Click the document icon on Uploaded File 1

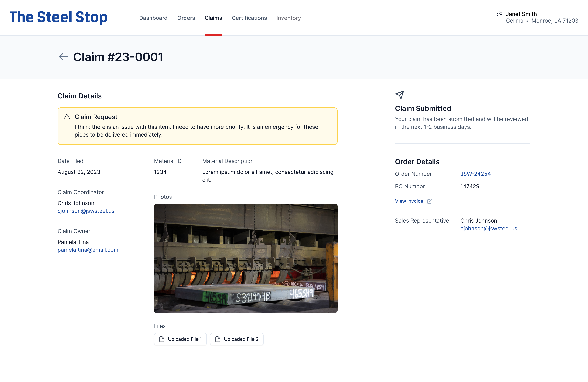(162, 339)
